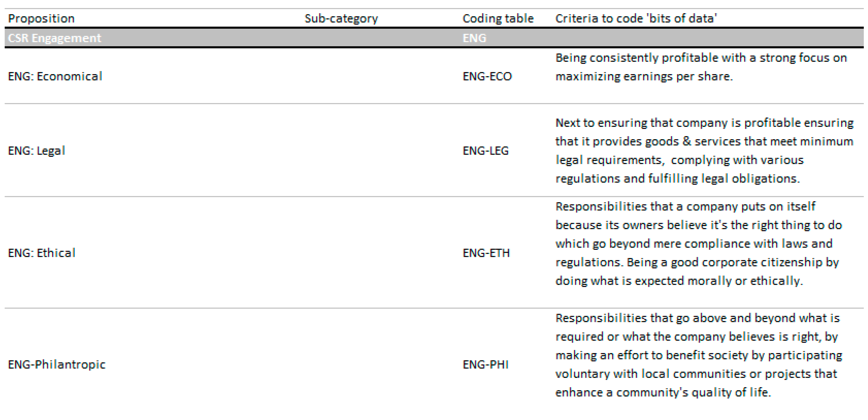Select the CSR Engagement section row
868x420 pixels.
(x=54, y=38)
